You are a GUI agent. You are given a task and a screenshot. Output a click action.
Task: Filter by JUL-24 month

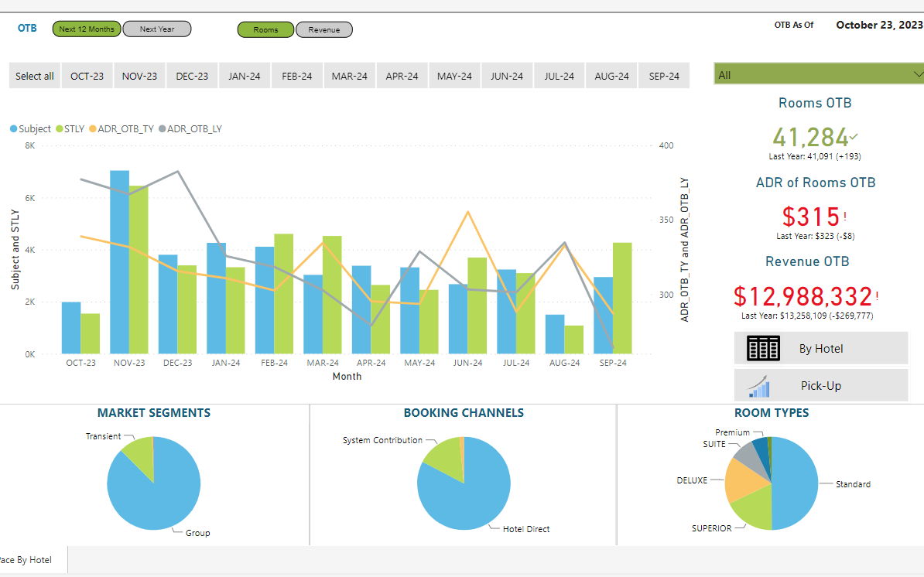pos(560,76)
